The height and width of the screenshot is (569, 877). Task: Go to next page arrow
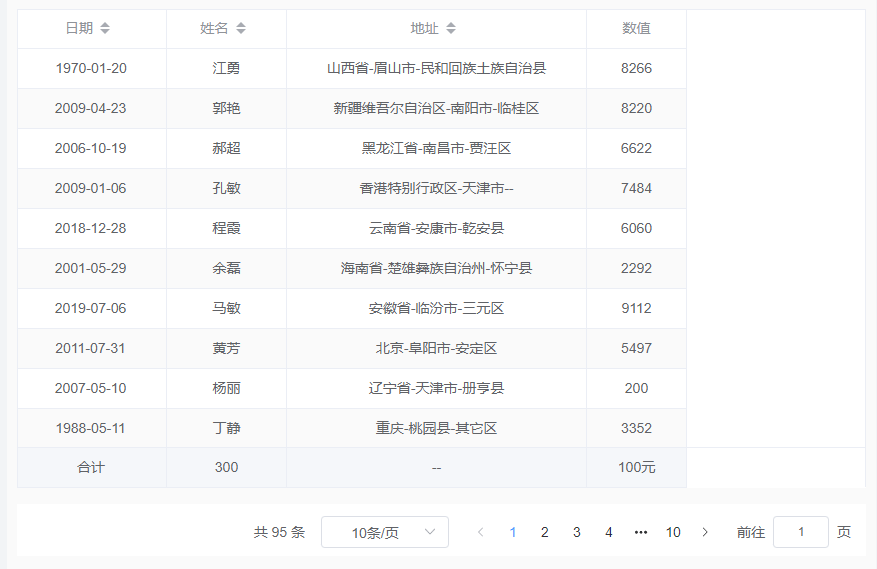click(x=705, y=532)
